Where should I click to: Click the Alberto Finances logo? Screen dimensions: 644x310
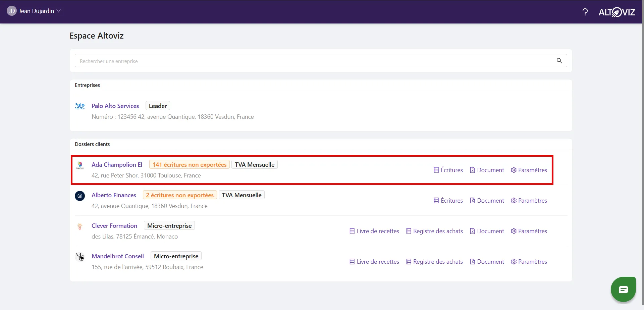coord(80,196)
